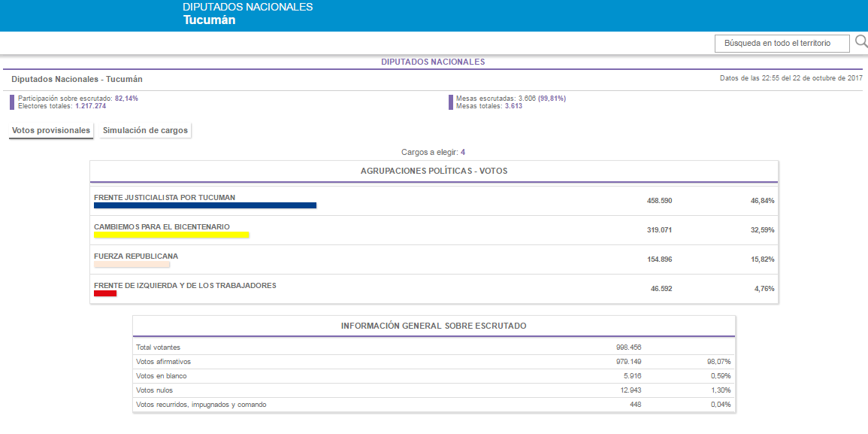The height and width of the screenshot is (434, 868).
Task: Click the 998.456 total voters value
Action: [628, 348]
